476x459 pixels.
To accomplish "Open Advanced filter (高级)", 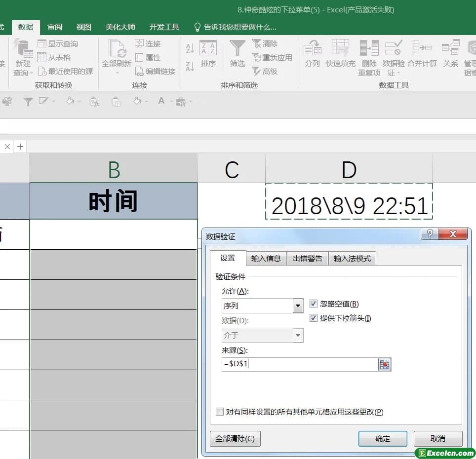I will 265,71.
